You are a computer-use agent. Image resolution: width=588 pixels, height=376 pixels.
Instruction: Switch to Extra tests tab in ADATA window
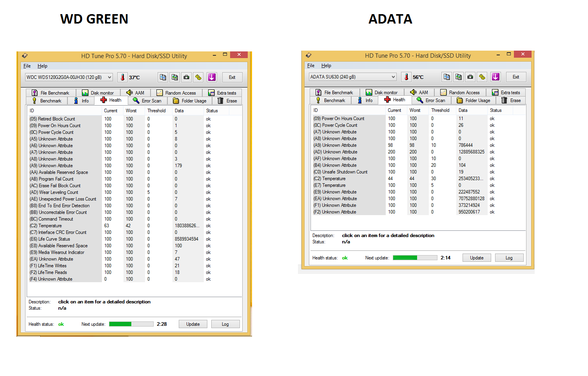506,93
